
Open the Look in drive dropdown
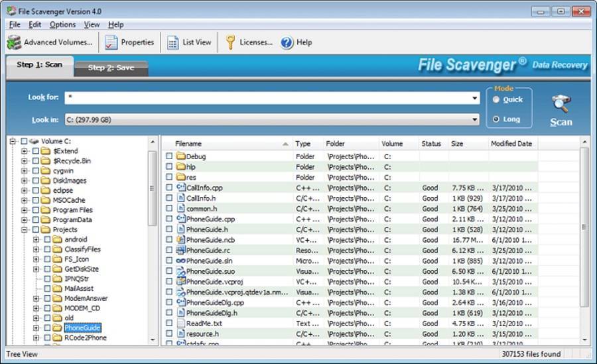pos(474,120)
